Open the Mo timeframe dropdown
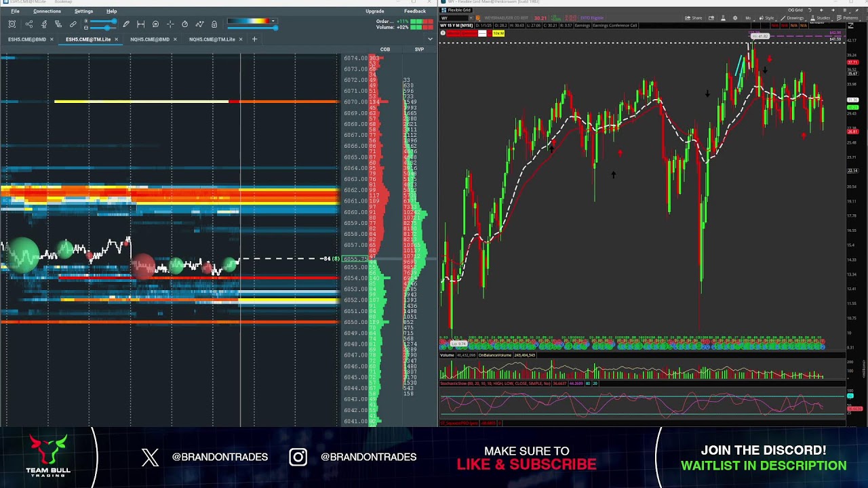The width and height of the screenshot is (868, 488). (749, 18)
